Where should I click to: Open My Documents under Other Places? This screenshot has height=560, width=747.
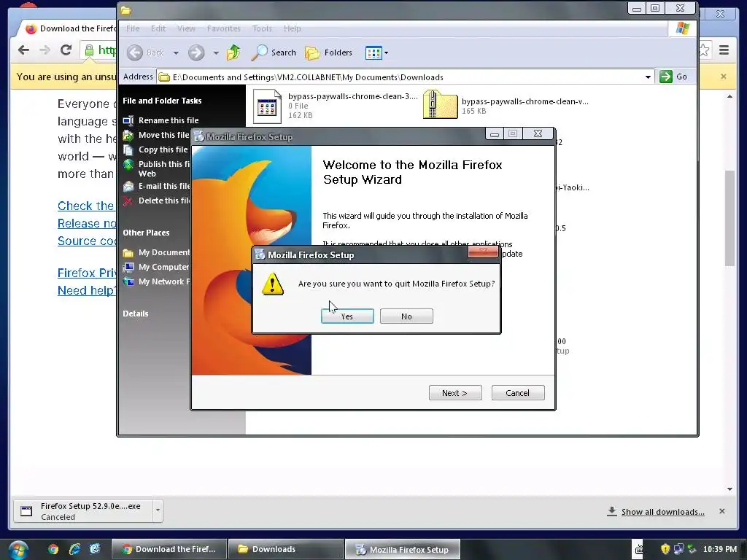coord(156,252)
